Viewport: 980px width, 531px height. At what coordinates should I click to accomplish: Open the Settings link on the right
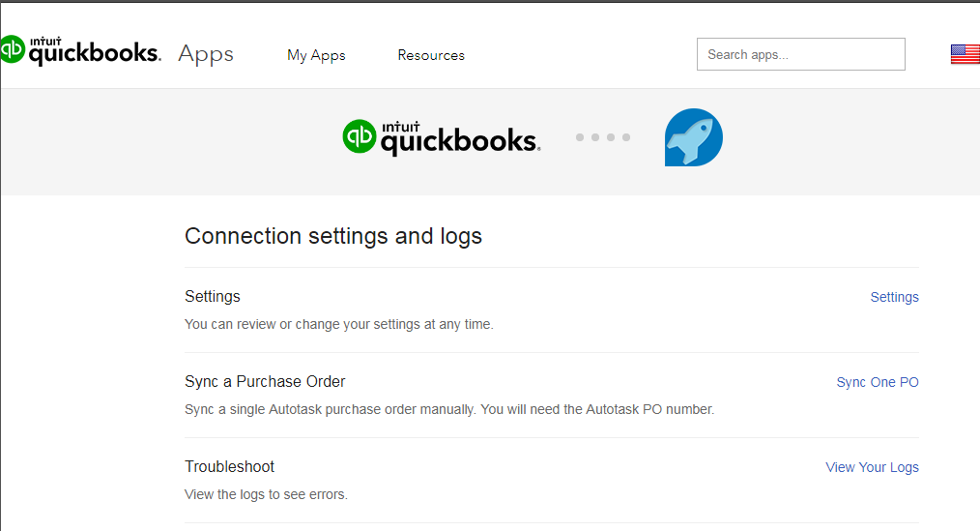[x=894, y=297]
